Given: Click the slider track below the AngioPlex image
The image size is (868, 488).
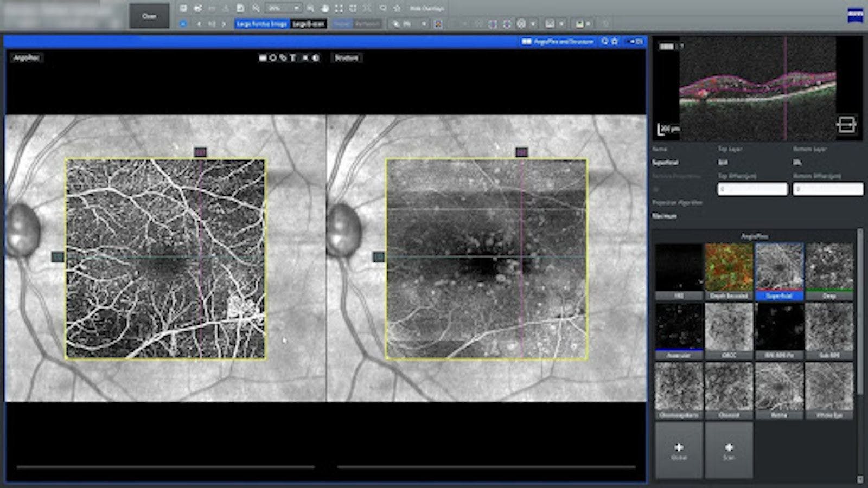Looking at the screenshot, I should point(165,466).
